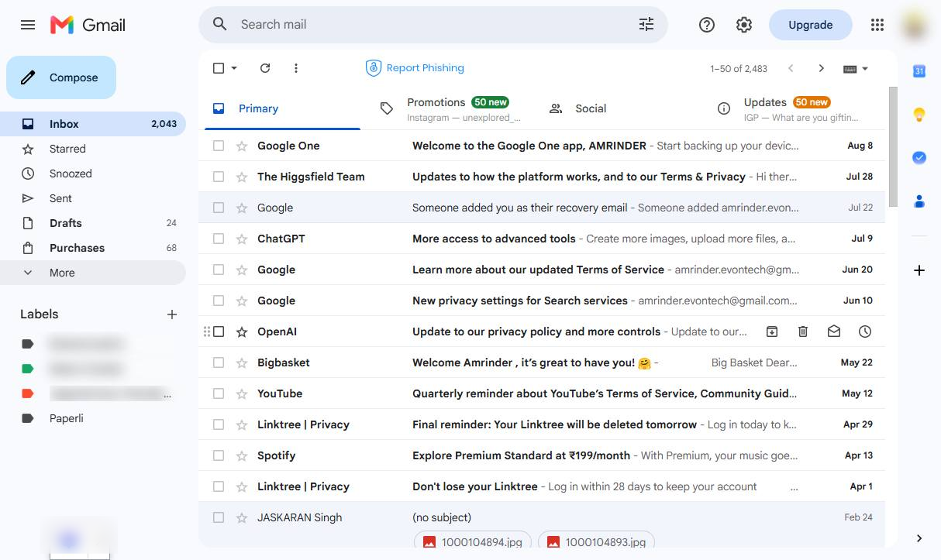Image resolution: width=941 pixels, height=560 pixels.
Task: Open Google Calendar side panel
Action: click(x=919, y=71)
